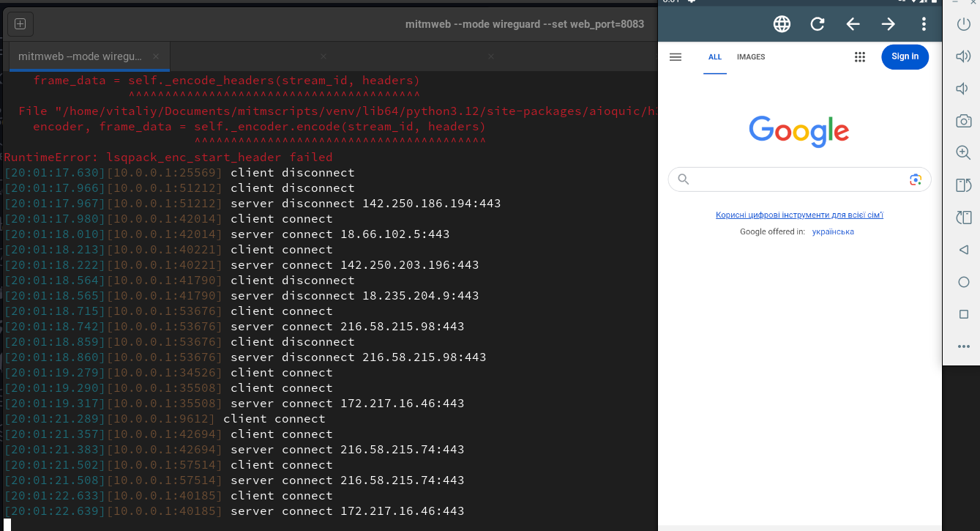Viewport: 980px width, 531px height.
Task: Activate the emulator zoom tool
Action: tap(964, 152)
